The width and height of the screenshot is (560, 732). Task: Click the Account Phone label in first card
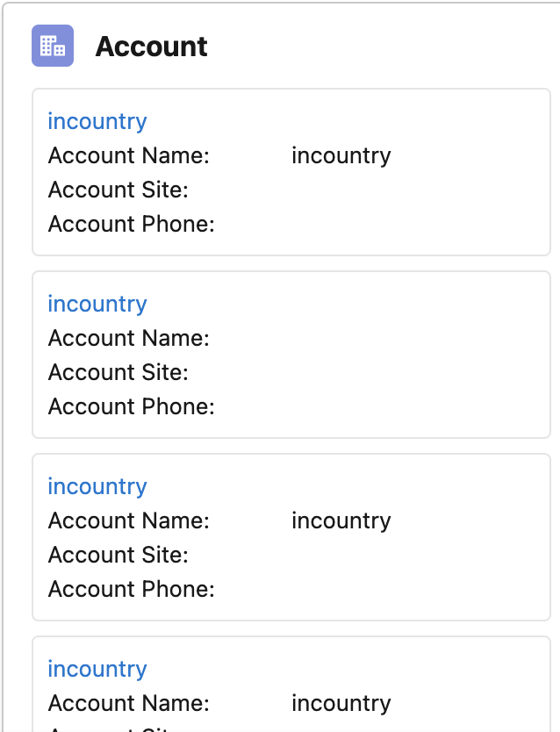130,224
